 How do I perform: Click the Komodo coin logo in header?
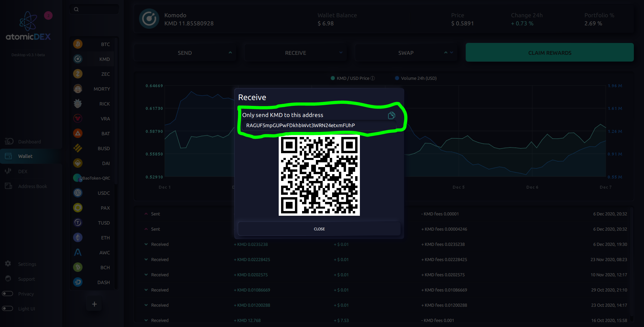[x=149, y=19]
